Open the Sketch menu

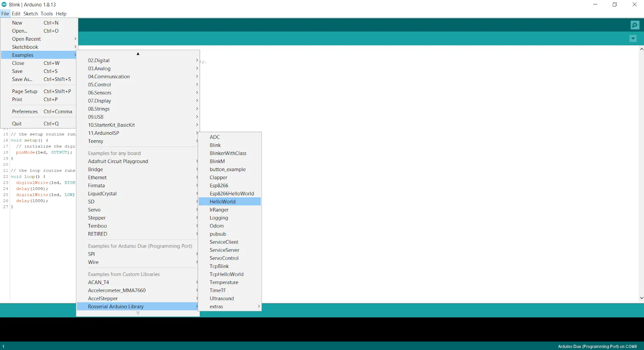click(x=31, y=14)
